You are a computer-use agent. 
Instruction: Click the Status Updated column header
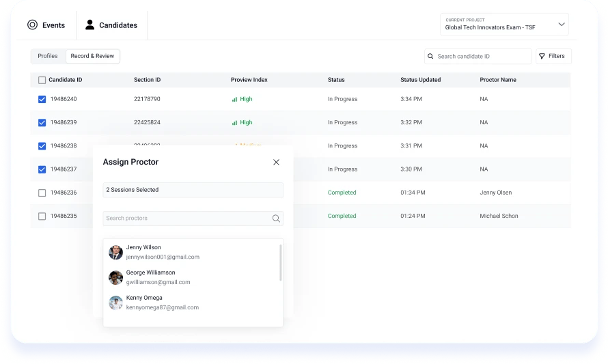point(420,80)
